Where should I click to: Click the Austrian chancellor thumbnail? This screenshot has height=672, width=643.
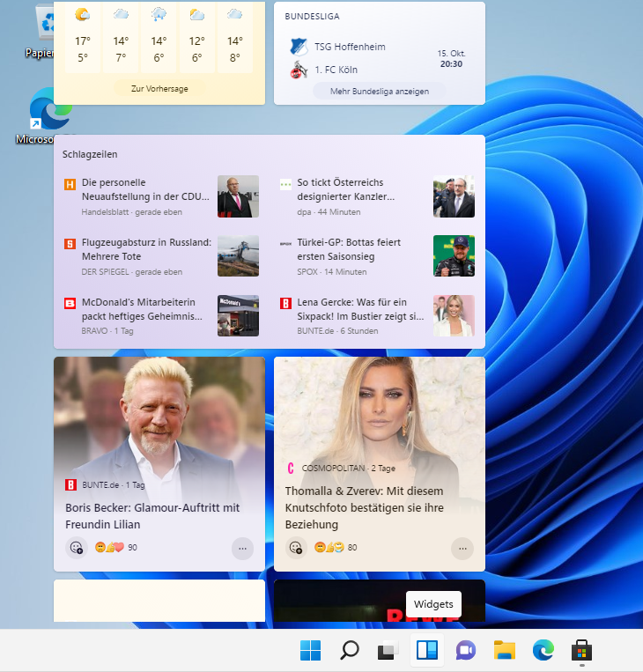[454, 196]
